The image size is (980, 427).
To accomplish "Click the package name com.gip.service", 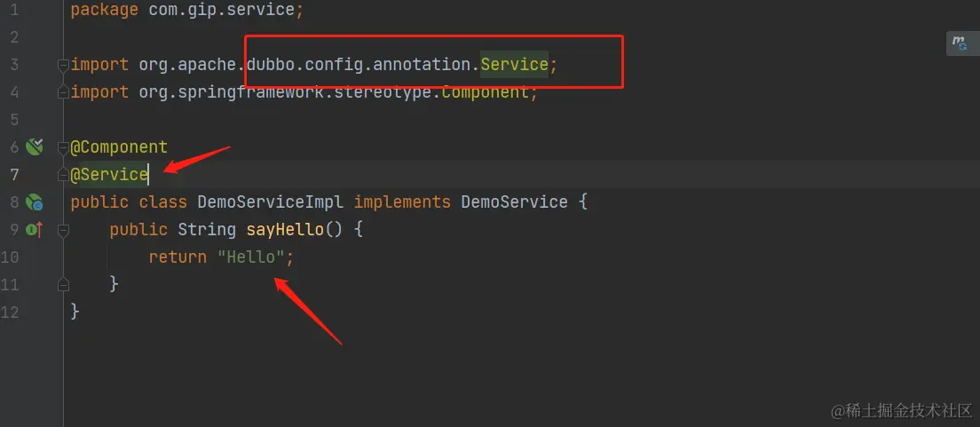I will 221,10.
